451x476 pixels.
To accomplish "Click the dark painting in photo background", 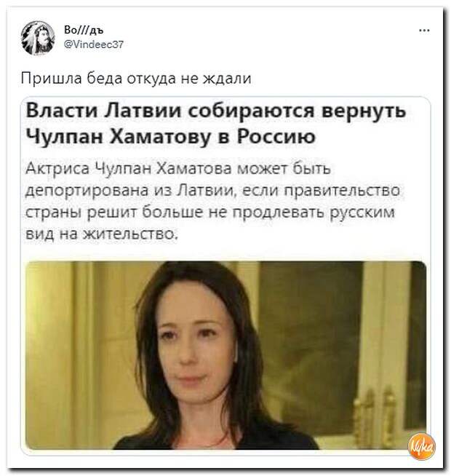I will 310,328.
